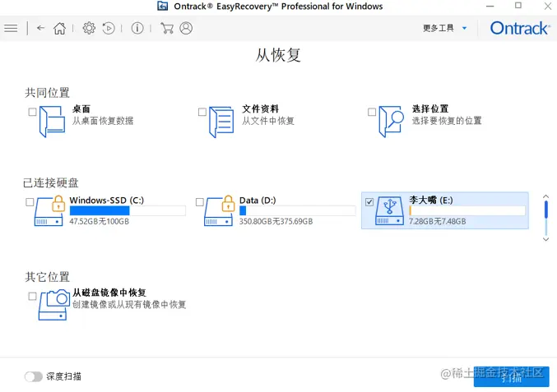557x392 pixels.
Task: Open the 更多工具 menu label
Action: pos(439,28)
